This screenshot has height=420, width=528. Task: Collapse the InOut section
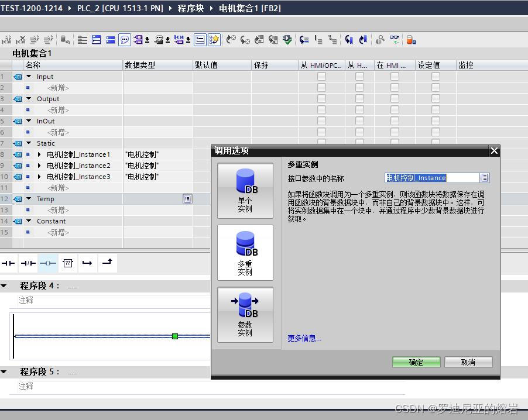pyautogui.click(x=29, y=121)
